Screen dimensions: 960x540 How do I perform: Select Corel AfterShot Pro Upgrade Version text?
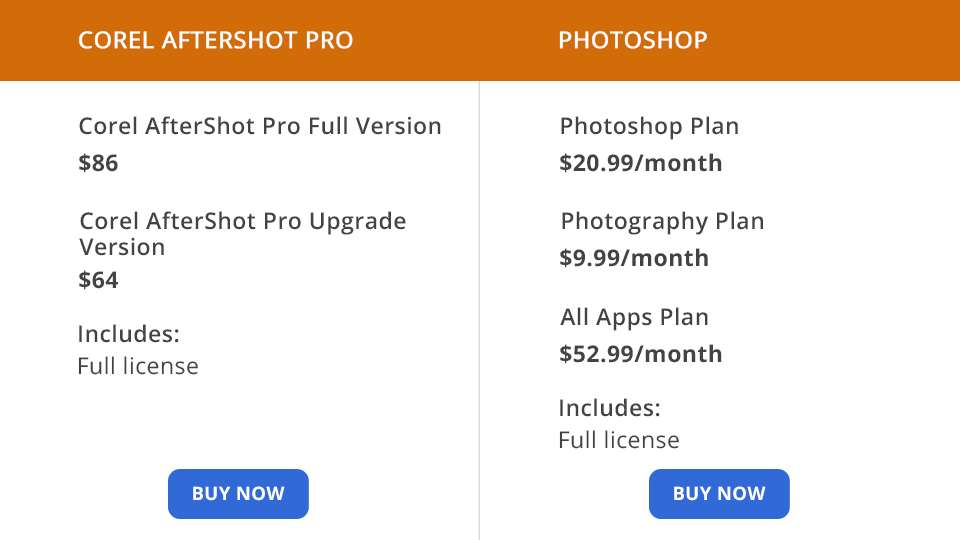pos(243,233)
